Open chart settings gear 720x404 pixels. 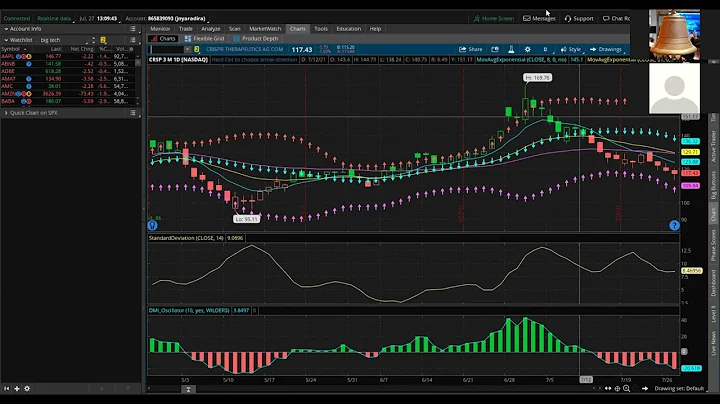tap(528, 49)
